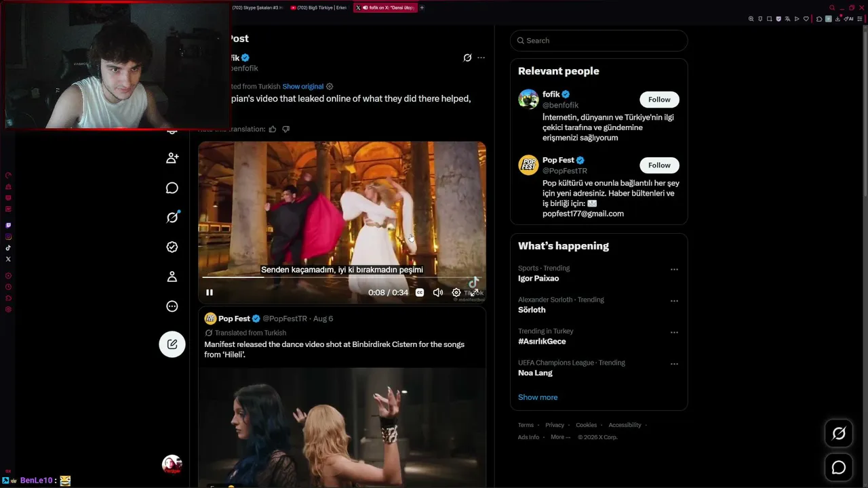Viewport: 868px width, 488px height.
Task: Click the Aug 6 date on quoted post
Action: (323, 319)
